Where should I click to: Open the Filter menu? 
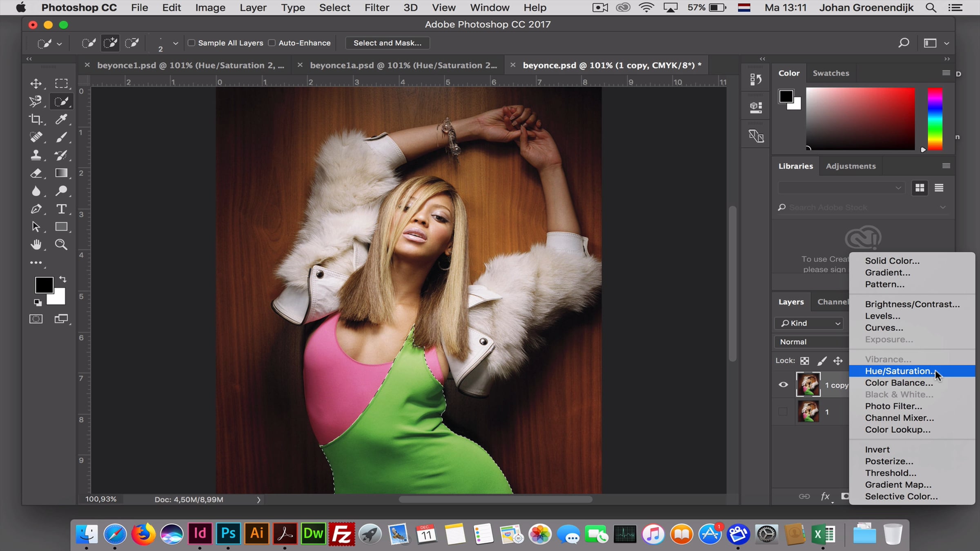(376, 7)
